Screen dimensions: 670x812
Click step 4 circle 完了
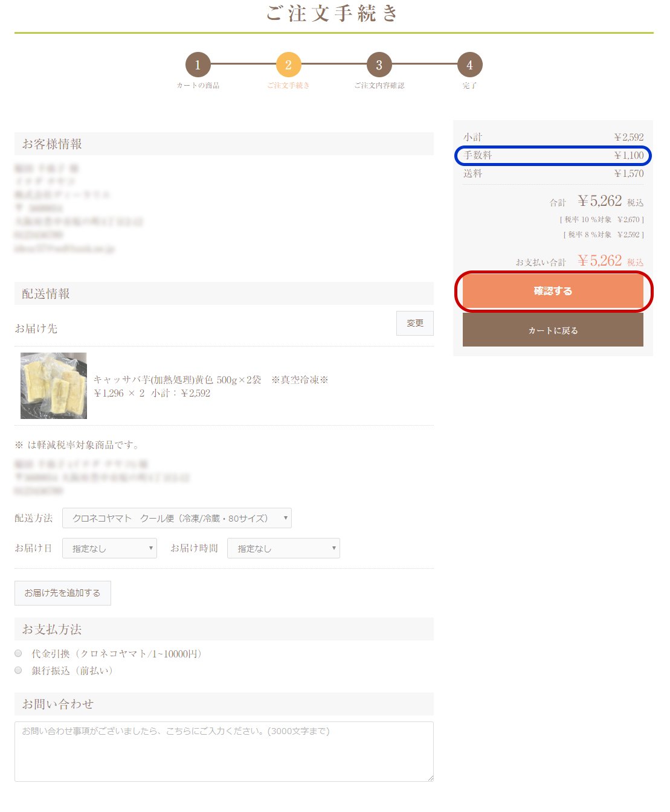(469, 65)
